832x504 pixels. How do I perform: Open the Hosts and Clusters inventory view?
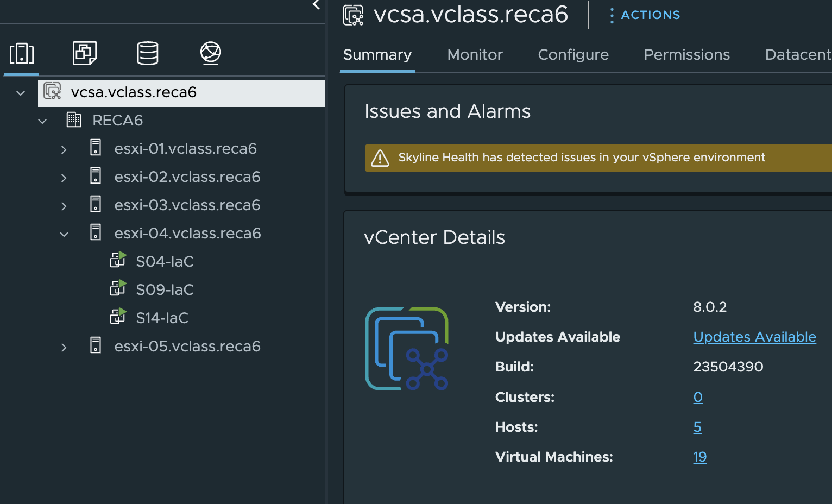[x=22, y=53]
